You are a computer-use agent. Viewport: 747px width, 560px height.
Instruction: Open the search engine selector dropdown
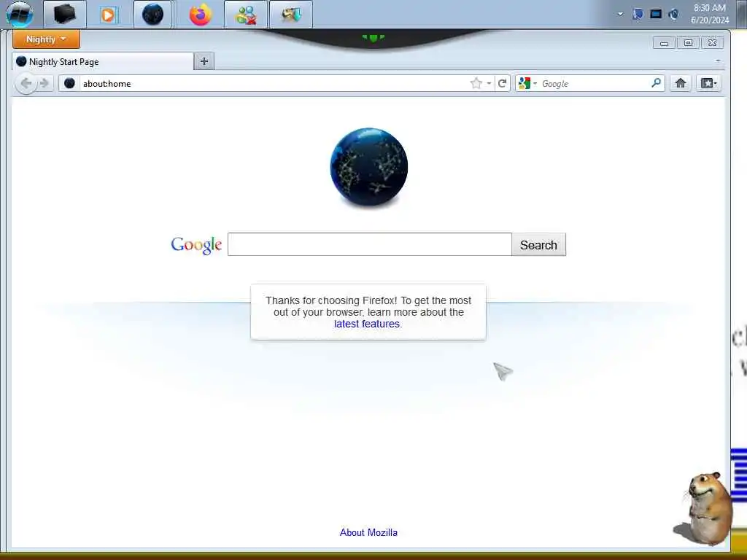tap(528, 83)
